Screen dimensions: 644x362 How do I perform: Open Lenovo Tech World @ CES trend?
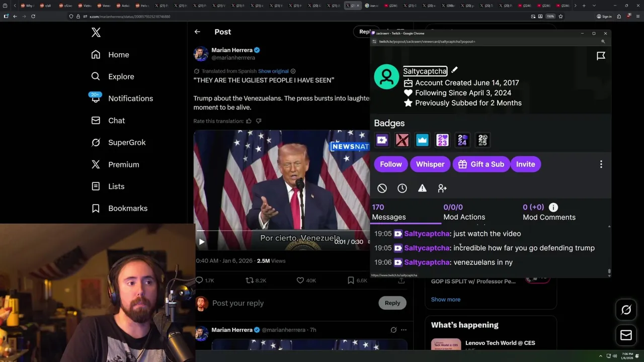(x=500, y=343)
